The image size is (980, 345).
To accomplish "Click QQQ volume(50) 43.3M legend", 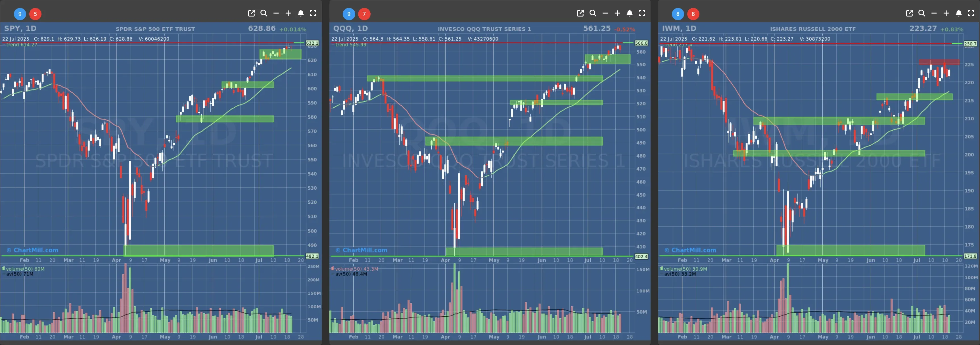I will click(354, 269).
